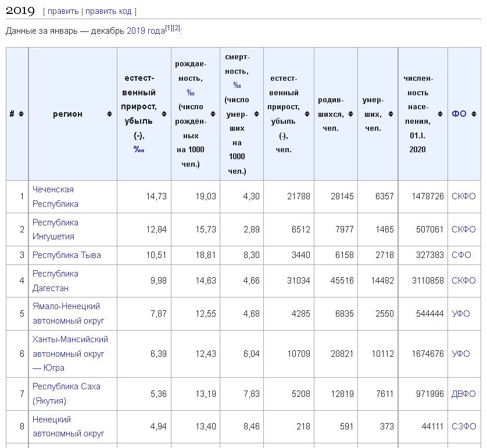This screenshot has height=448, width=487.
Task: Sort table by rank number column
Action: 21,114
